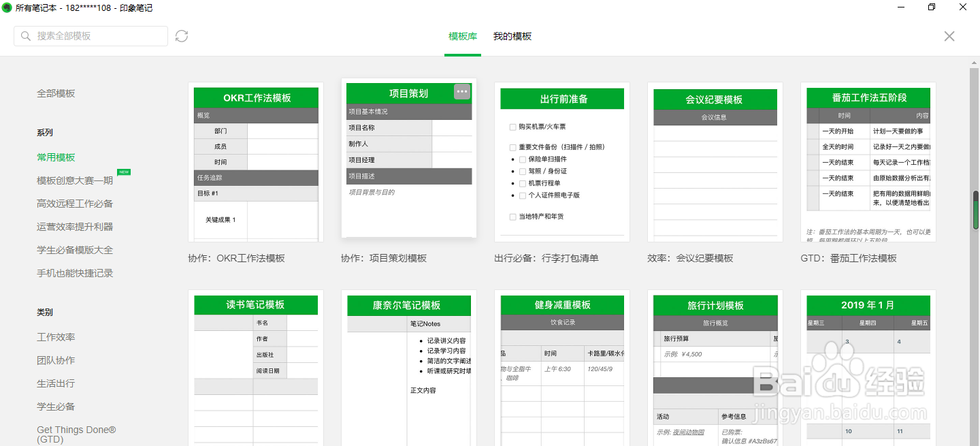
Task: Focus the 搜索全部模板 search field
Action: point(91,36)
